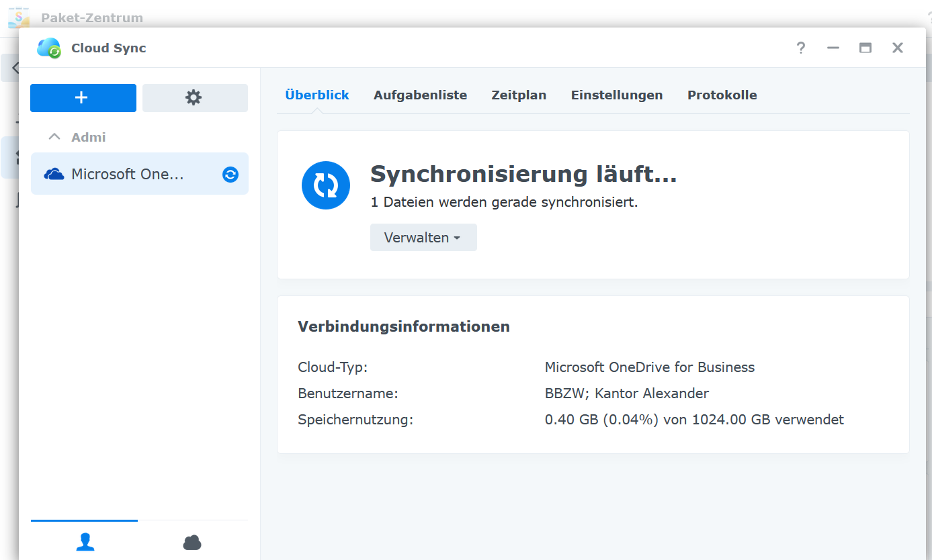Image resolution: width=932 pixels, height=560 pixels.
Task: Click the text '1 Dateien werden gerade synchronisiert.'
Action: [x=504, y=202]
